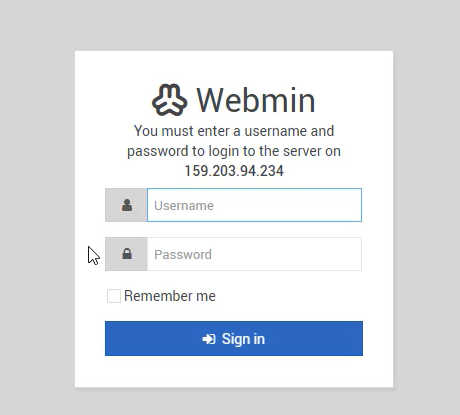The image size is (460, 415).
Task: Click the Webmin heading text
Action: (256, 100)
